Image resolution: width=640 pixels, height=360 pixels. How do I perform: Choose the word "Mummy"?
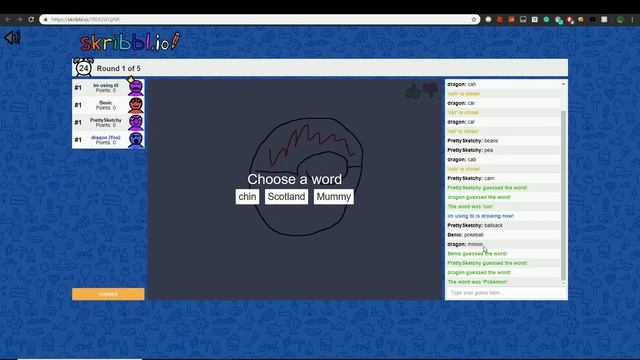tap(333, 197)
